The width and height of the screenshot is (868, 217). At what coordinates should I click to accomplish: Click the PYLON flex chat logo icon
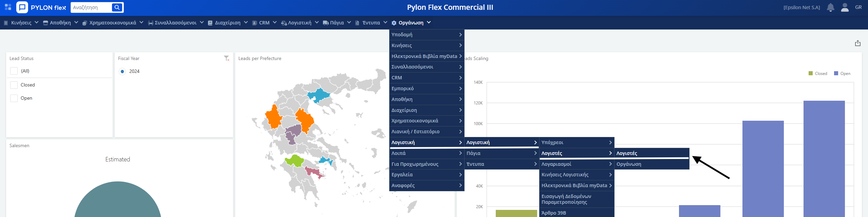pyautogui.click(x=22, y=7)
